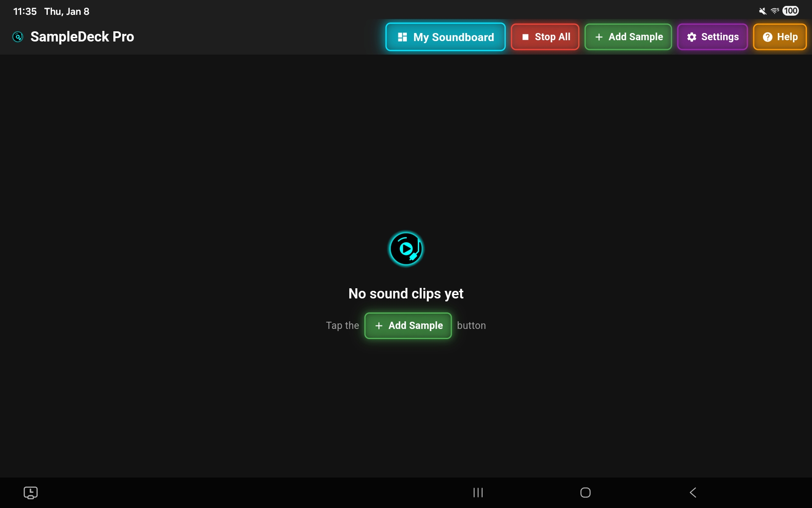Click the grid icon on the My Soundboard button
Image resolution: width=812 pixels, height=508 pixels.
point(402,37)
